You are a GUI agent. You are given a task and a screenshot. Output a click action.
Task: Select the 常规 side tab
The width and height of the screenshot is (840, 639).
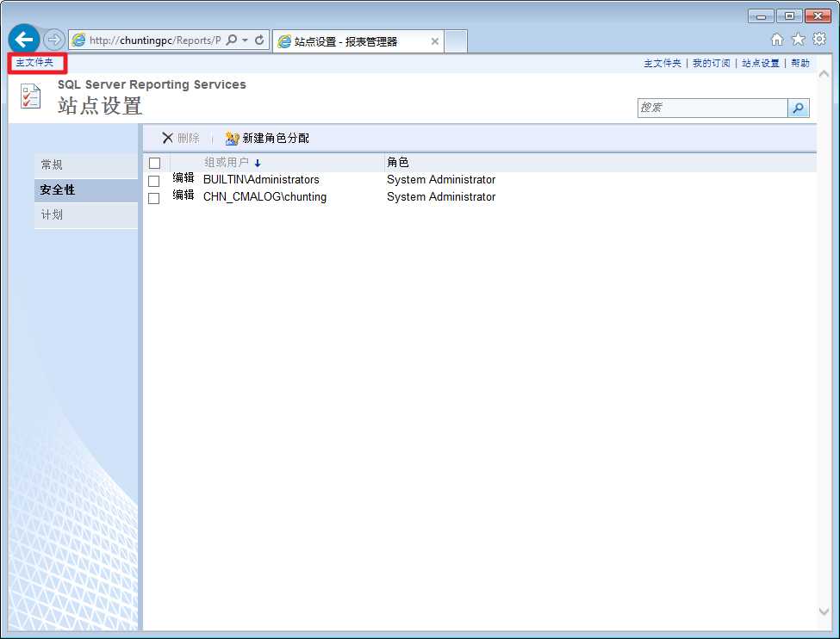coord(86,165)
